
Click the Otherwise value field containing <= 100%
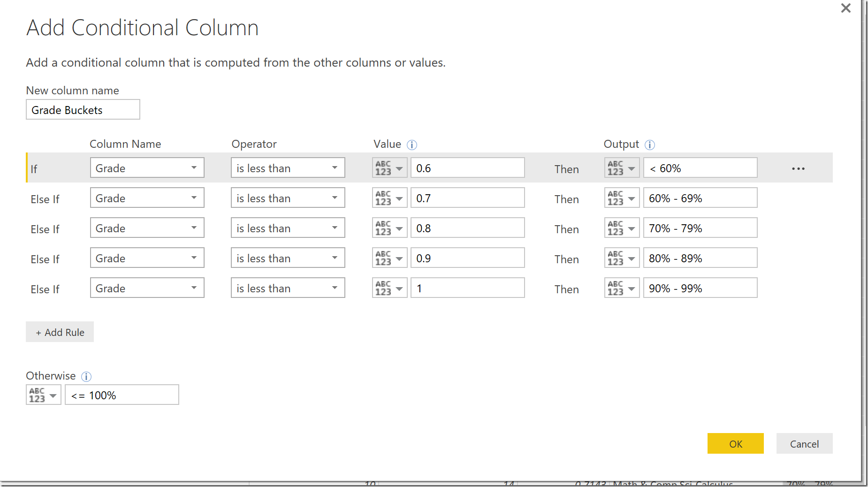[122, 395]
